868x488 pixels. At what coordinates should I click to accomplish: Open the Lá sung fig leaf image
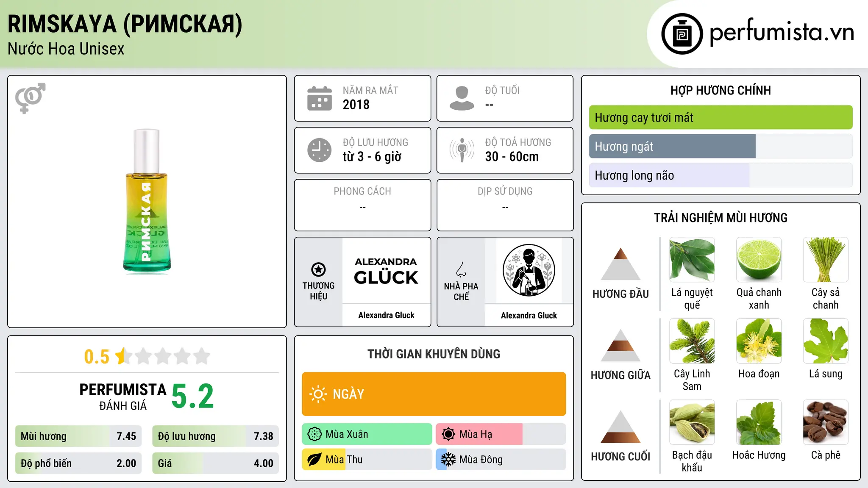pyautogui.click(x=826, y=341)
